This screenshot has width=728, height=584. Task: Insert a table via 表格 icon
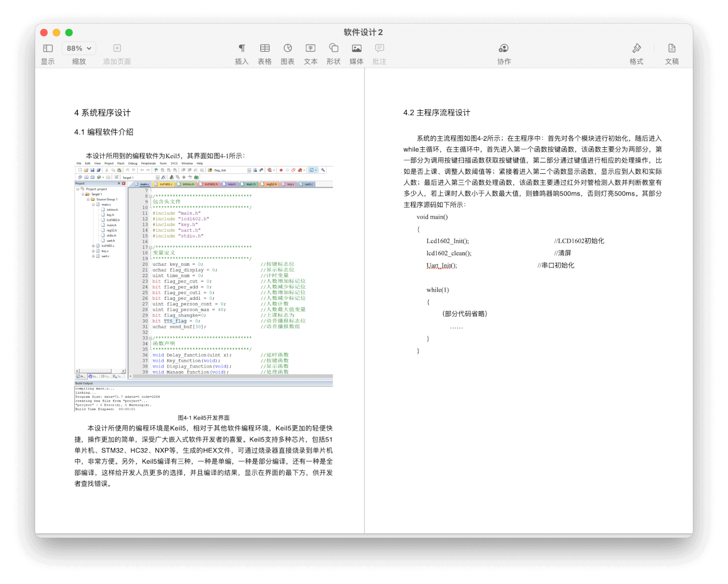(264, 48)
